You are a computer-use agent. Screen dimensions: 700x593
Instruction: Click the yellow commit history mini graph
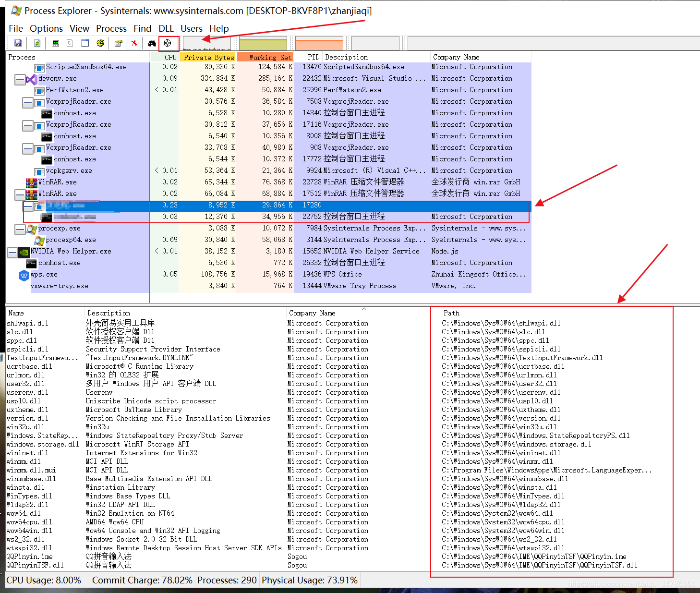click(x=263, y=43)
